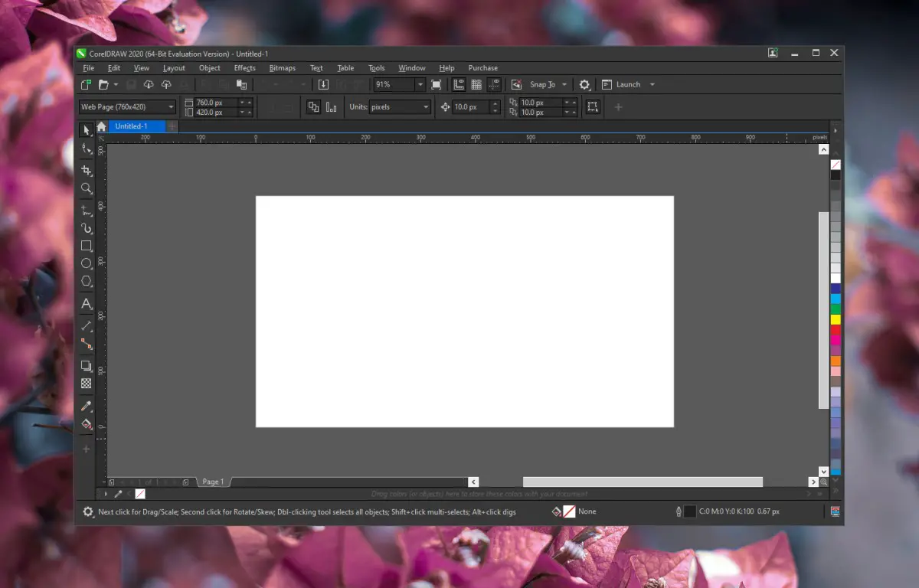Image resolution: width=919 pixels, height=588 pixels.
Task: Click the Launch button
Action: (628, 85)
